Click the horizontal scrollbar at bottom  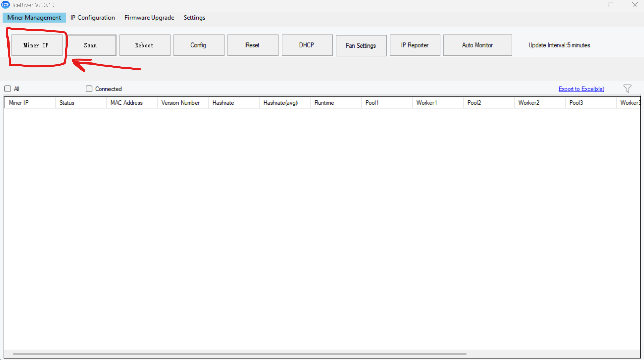coord(239,354)
